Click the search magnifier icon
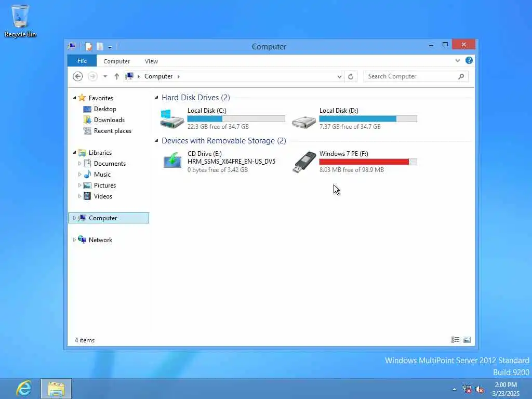 [x=461, y=76]
